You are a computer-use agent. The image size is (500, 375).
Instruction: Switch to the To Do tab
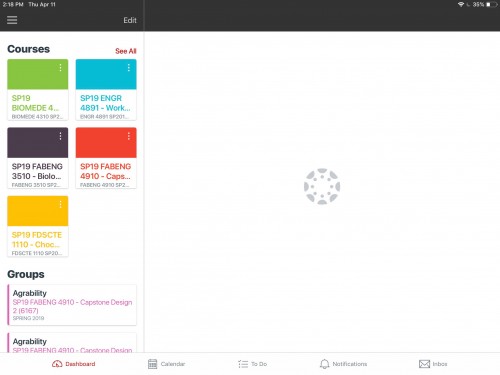253,364
